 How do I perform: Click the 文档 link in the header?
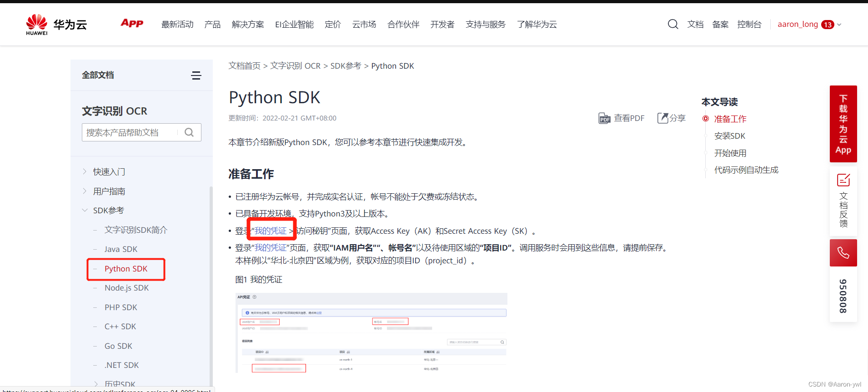(695, 25)
